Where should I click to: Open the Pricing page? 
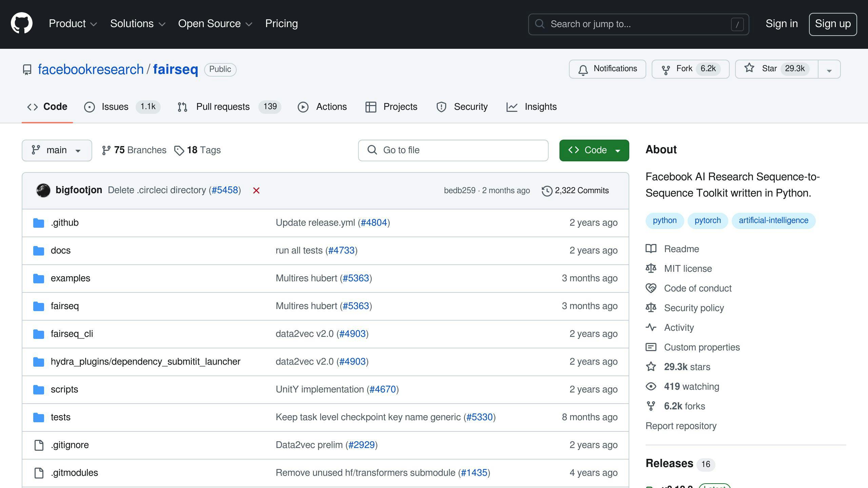pyautogui.click(x=281, y=24)
